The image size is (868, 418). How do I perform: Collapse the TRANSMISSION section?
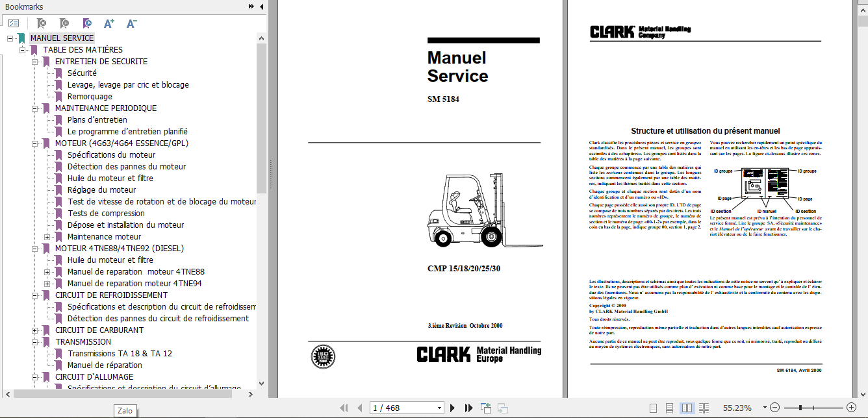[34, 342]
